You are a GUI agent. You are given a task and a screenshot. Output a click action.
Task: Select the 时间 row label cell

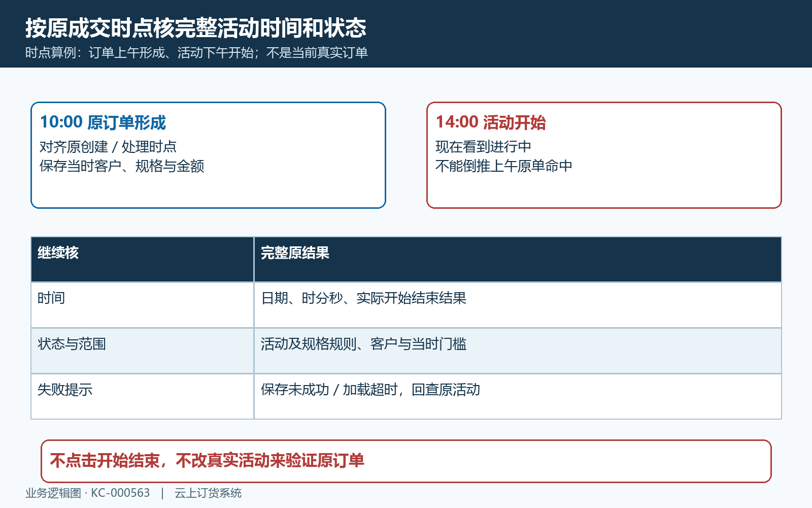143,305
